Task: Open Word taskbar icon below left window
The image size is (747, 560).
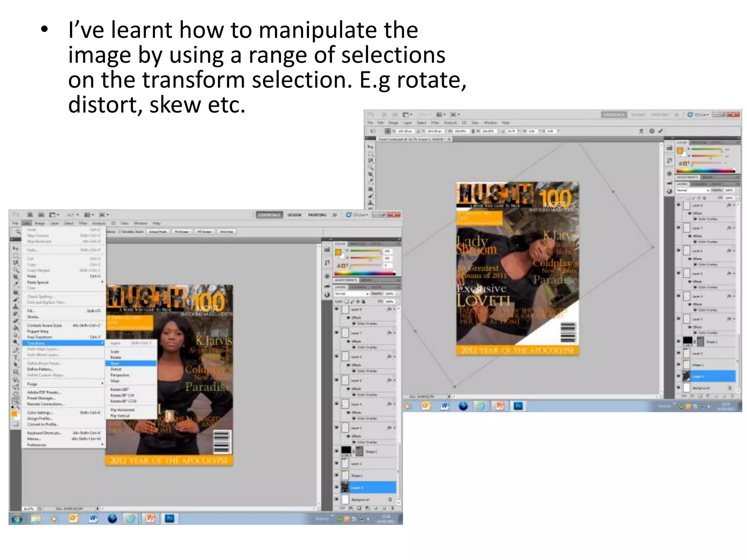Action: coord(93,518)
